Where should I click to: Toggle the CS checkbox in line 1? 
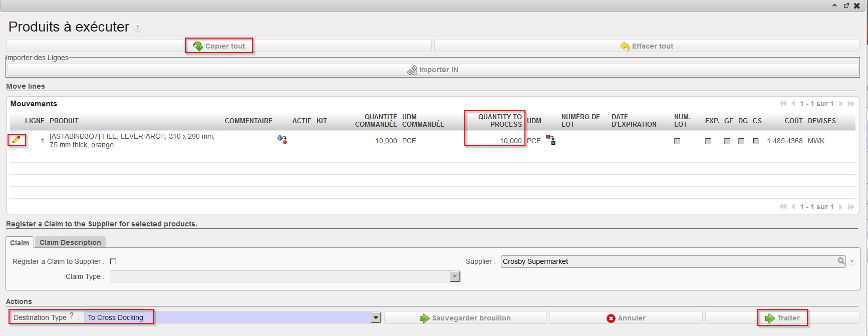(x=756, y=141)
